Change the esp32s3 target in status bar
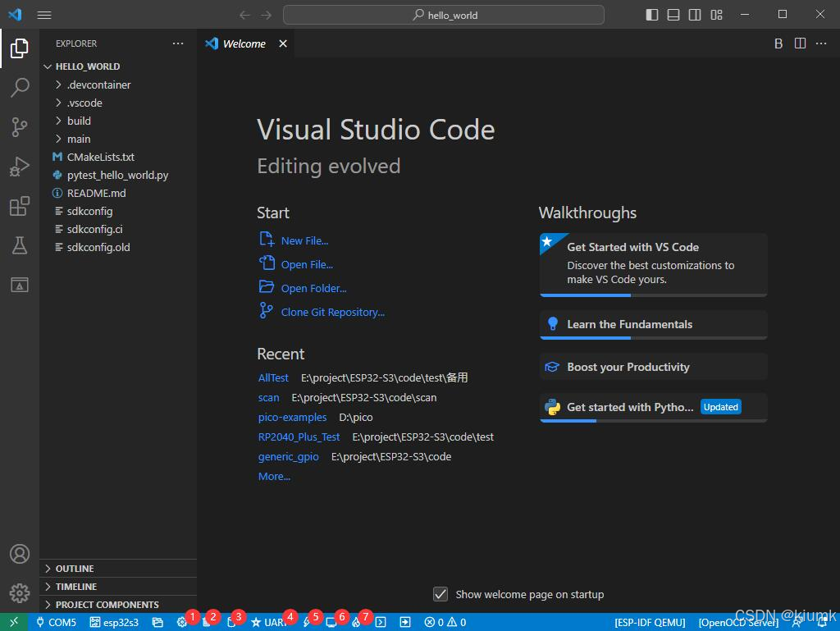 [x=114, y=623]
